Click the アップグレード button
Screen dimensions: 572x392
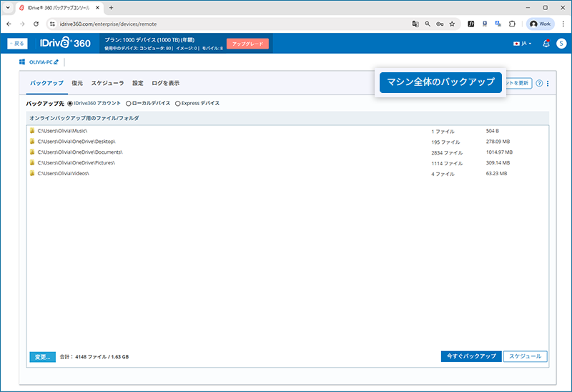point(247,44)
